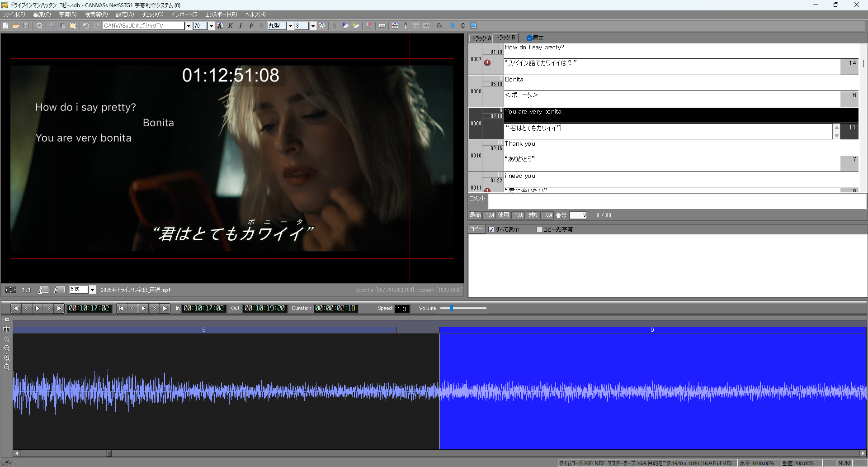The image size is (868, 467).
Task: Click the New file icon
Action: [5, 26]
